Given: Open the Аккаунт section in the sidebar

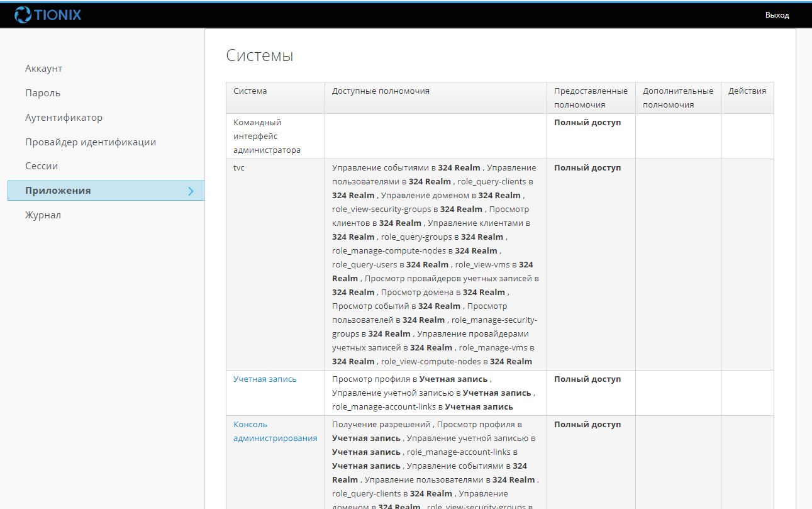Looking at the screenshot, I should pyautogui.click(x=43, y=69).
